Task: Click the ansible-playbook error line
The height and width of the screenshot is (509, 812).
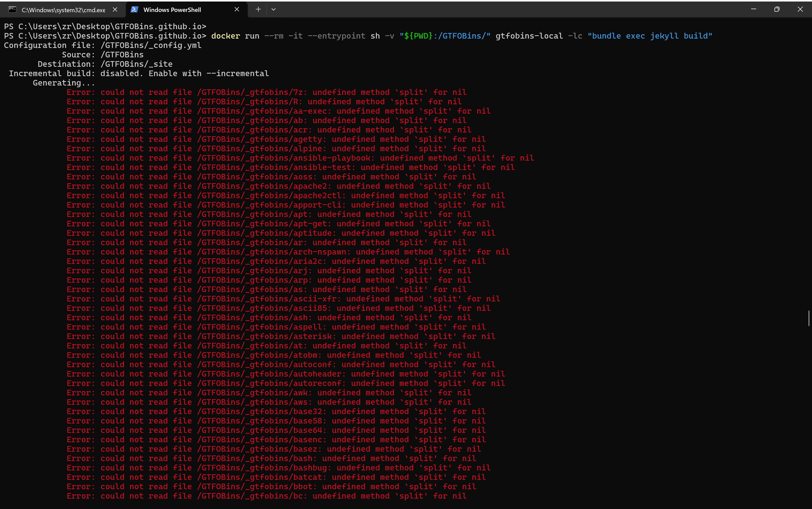Action: 300,158
